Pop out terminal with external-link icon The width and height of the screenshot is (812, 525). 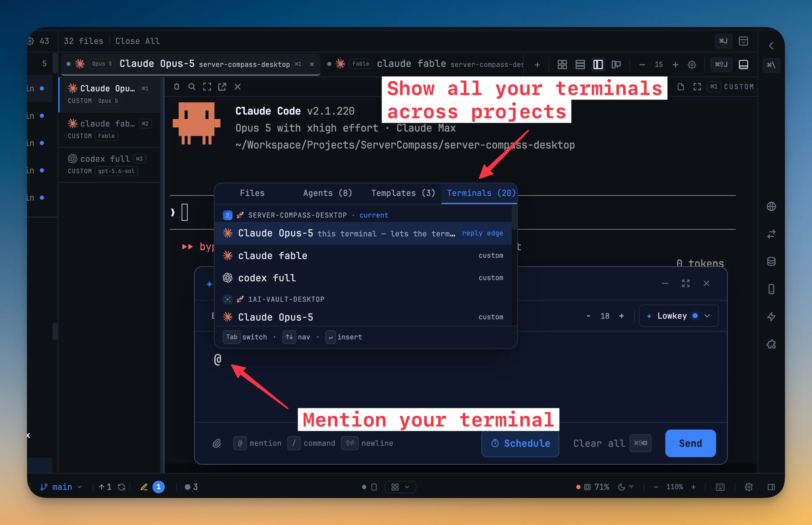(x=222, y=87)
